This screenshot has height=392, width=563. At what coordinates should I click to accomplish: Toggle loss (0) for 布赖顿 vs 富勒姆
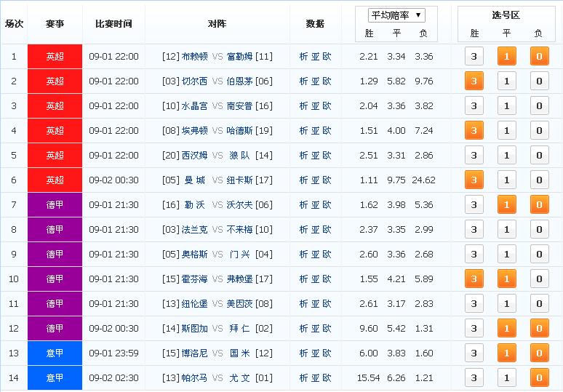coord(539,56)
